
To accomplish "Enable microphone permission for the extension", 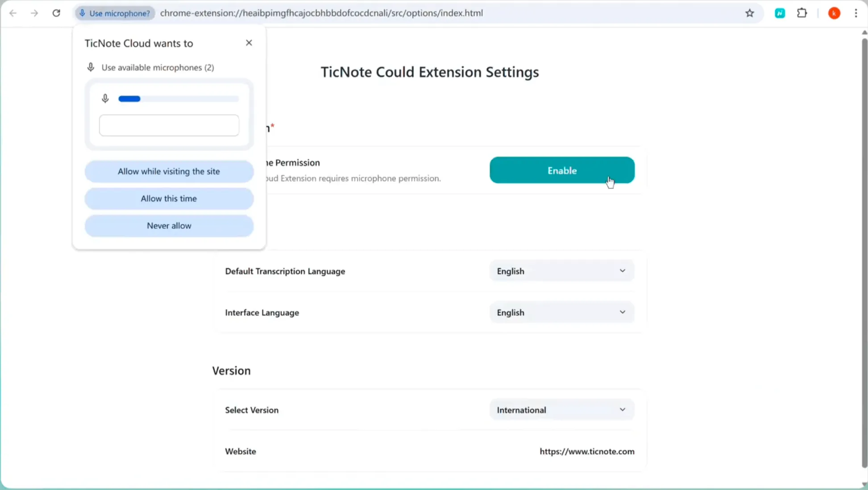I will tap(562, 170).
